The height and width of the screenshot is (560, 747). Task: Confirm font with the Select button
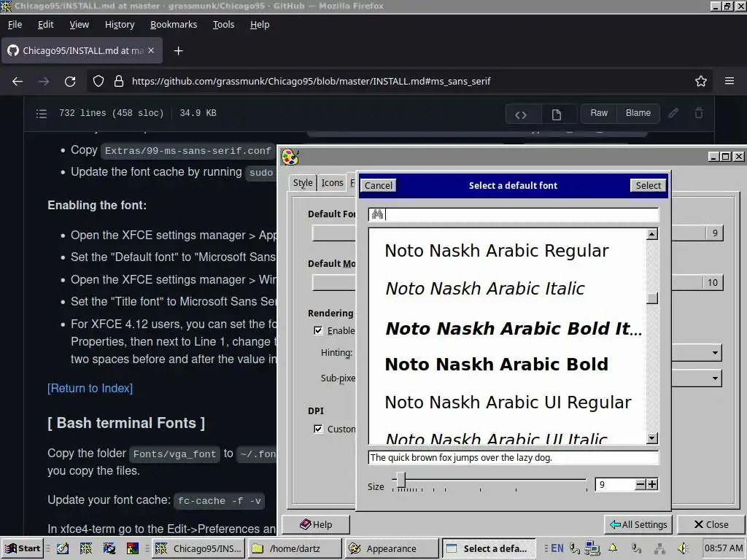coord(649,186)
